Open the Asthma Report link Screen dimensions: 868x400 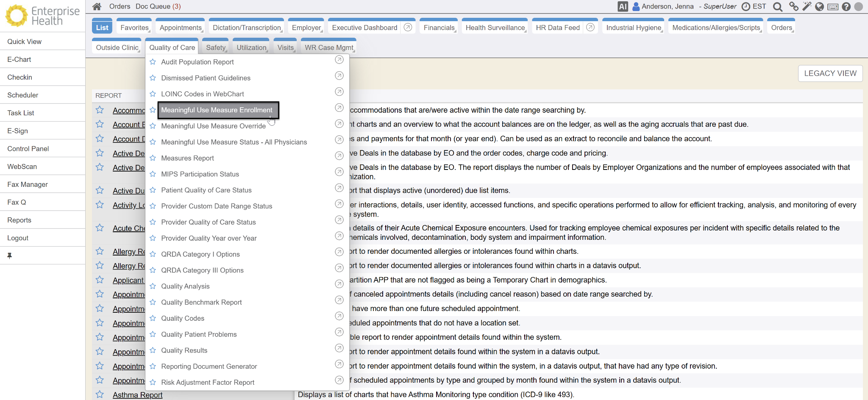tap(137, 395)
